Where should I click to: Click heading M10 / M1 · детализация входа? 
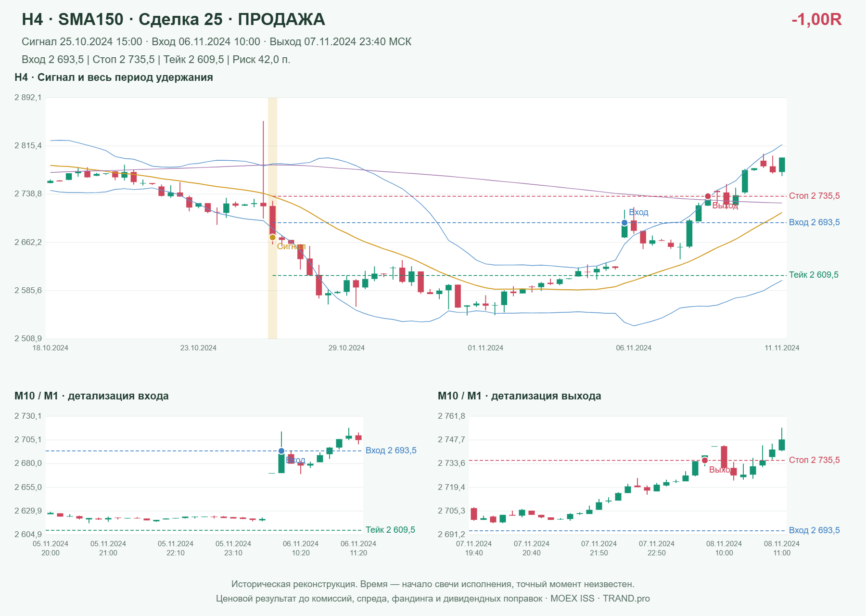pyautogui.click(x=91, y=396)
